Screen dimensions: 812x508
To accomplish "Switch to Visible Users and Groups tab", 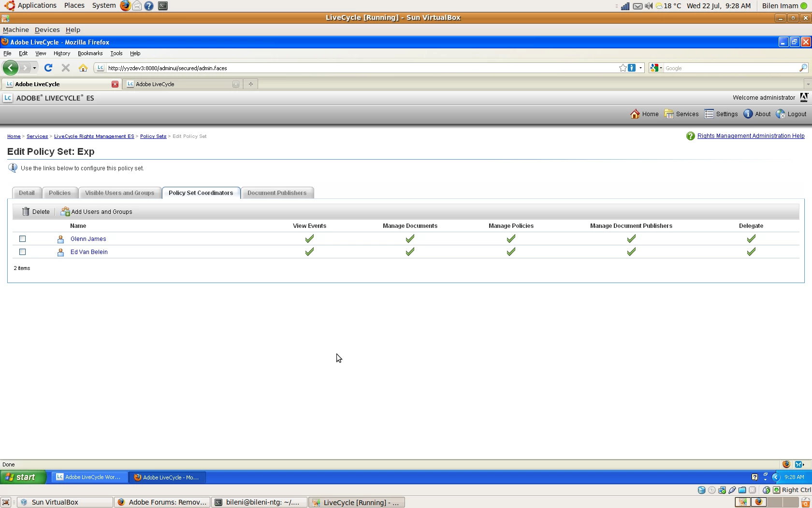I will coord(119,193).
